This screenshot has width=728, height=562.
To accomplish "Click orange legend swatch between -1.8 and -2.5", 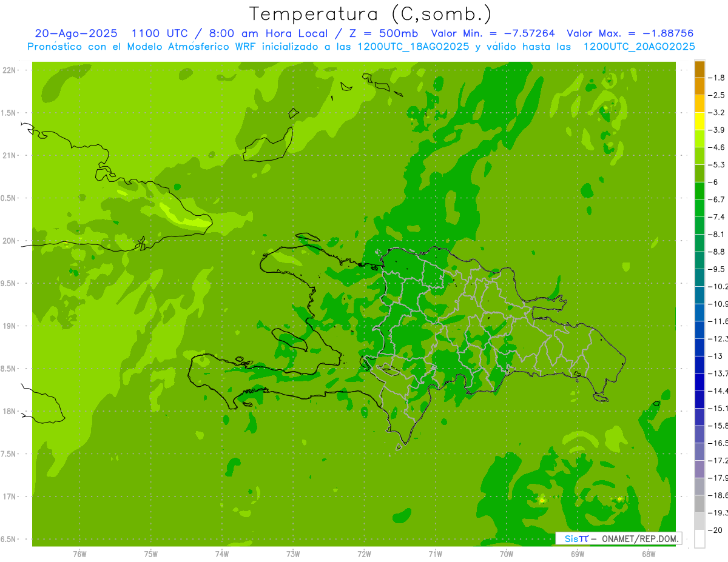I will point(699,87).
